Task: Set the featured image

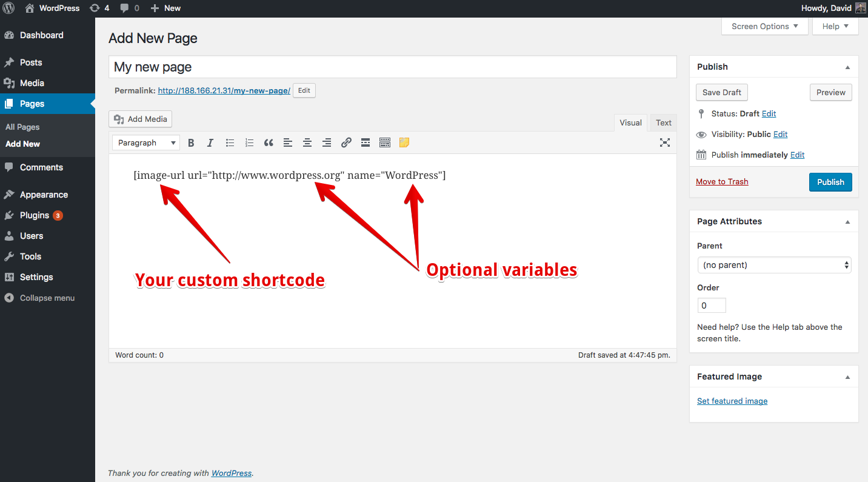Action: (x=732, y=401)
